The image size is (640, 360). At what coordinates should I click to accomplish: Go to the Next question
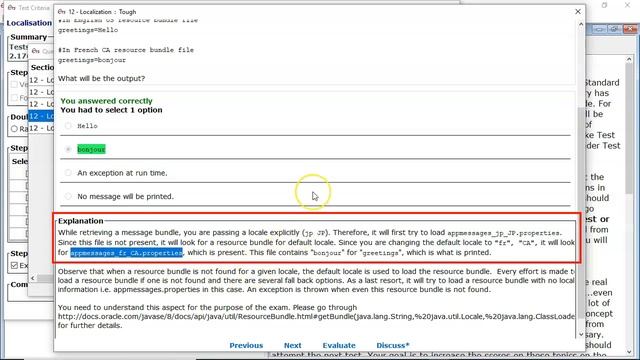coord(293,345)
